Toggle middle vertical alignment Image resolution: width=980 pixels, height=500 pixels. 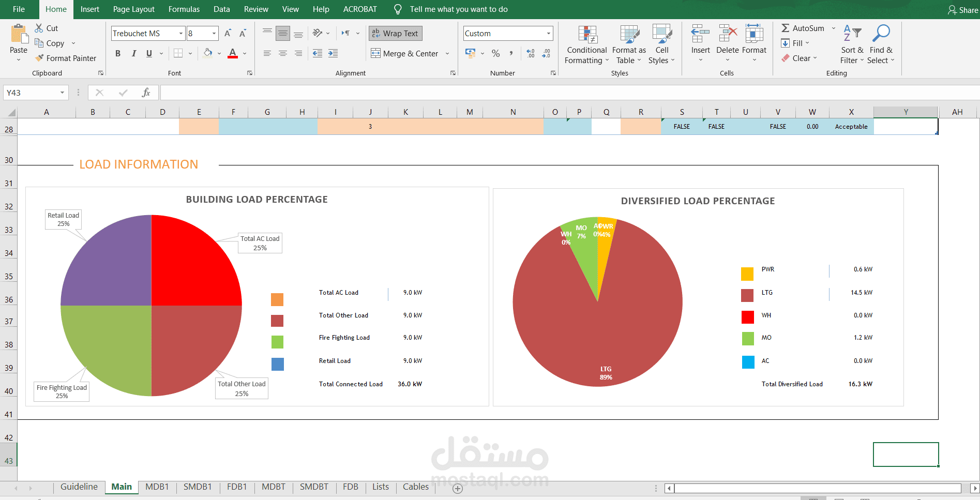[x=283, y=34]
